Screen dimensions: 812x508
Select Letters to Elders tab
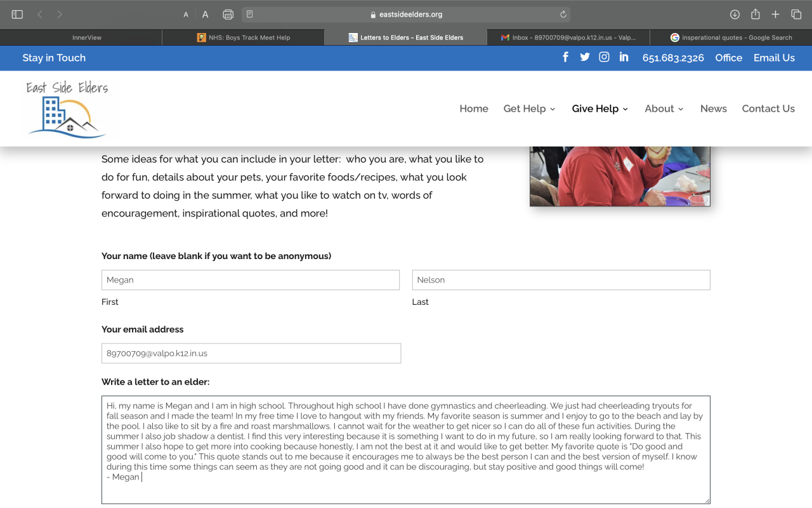point(406,37)
